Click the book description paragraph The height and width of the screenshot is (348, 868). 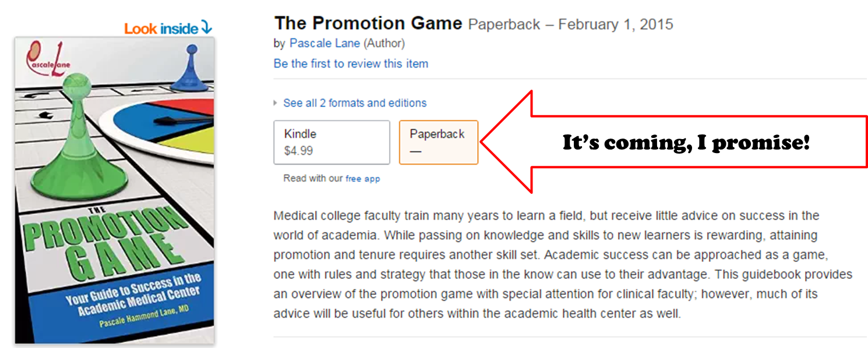[x=563, y=265]
